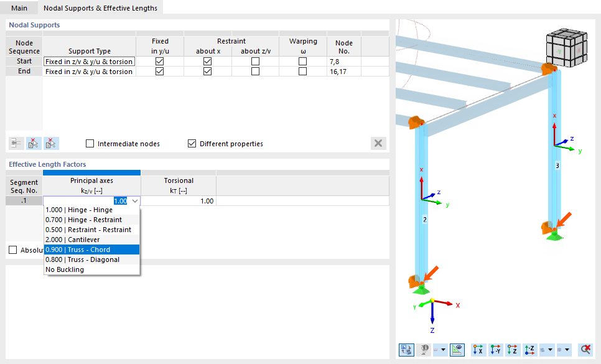The height and width of the screenshot is (364, 601).
Task: Switch to the Main tab
Action: click(19, 8)
